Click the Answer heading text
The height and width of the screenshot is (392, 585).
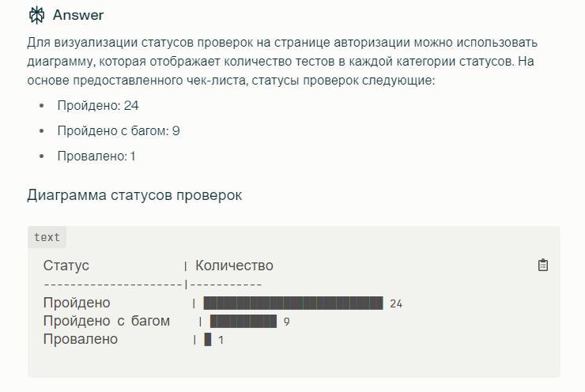pos(78,15)
